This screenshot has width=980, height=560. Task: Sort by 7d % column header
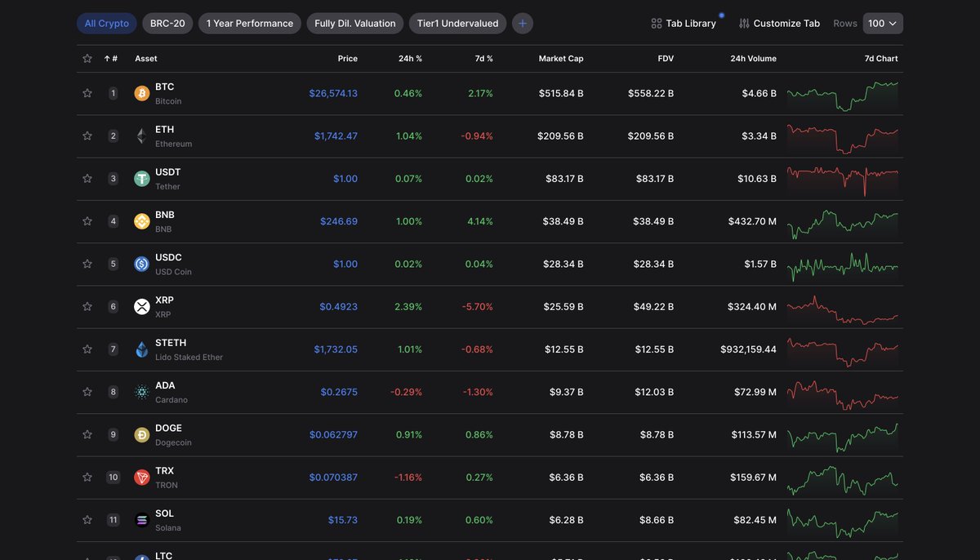(x=484, y=59)
